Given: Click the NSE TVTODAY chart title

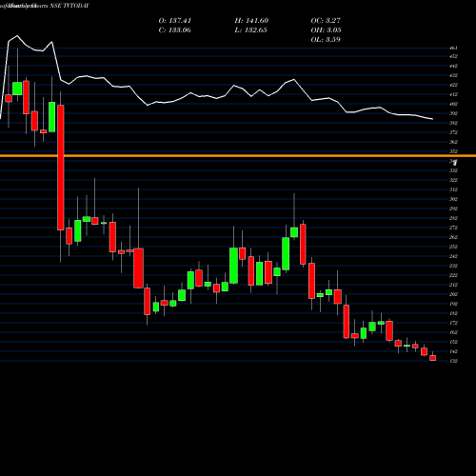Looking at the screenshot, I should pyautogui.click(x=69, y=6).
